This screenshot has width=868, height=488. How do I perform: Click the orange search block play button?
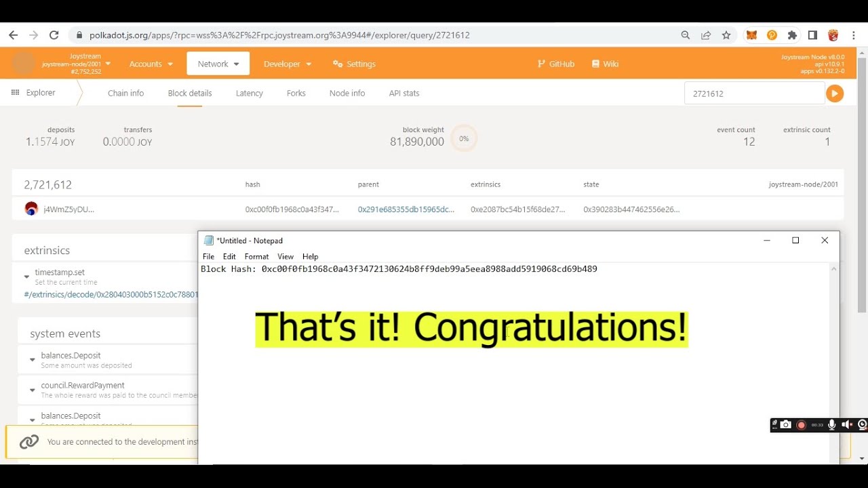[x=835, y=94]
